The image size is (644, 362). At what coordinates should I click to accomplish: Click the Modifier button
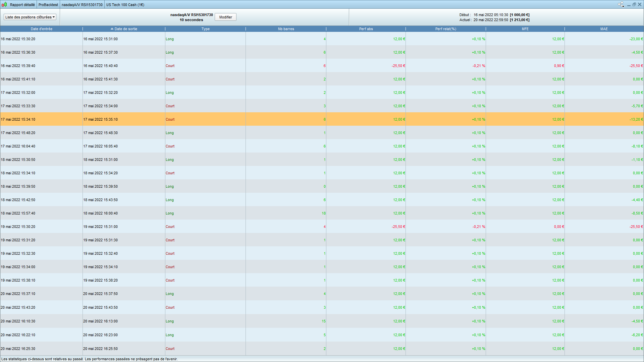225,17
